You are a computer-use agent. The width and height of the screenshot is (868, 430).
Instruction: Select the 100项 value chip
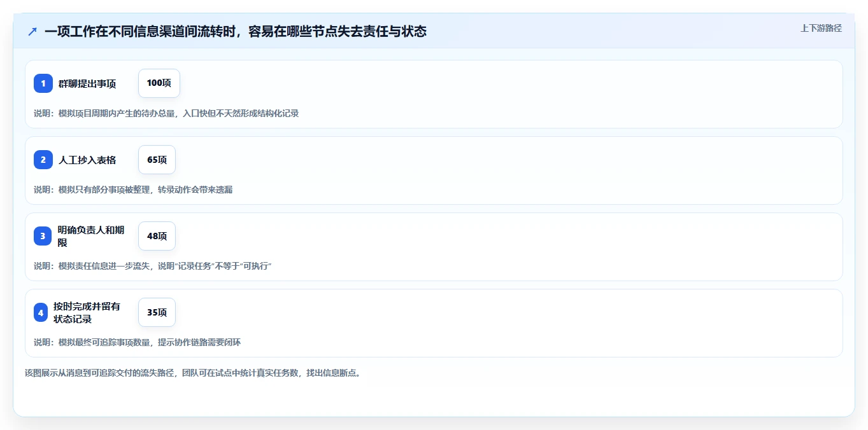pyautogui.click(x=159, y=83)
